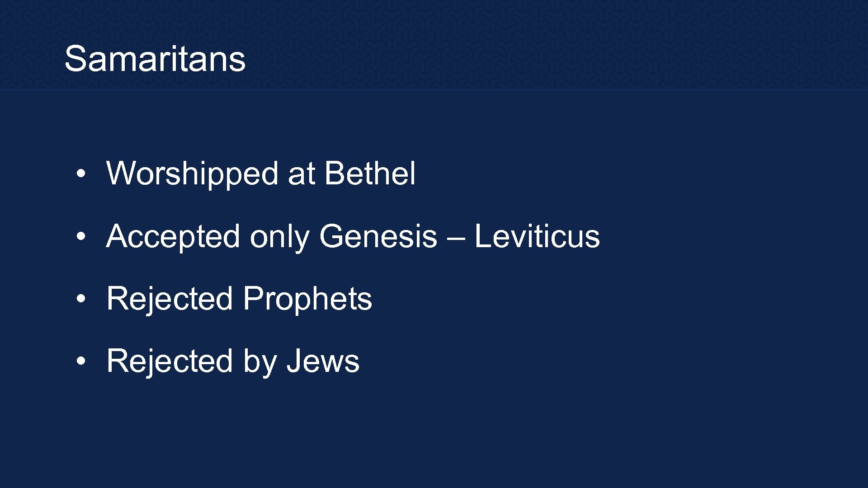The image size is (868, 488).
Task: Click the word "Leviticus"
Action: pos(537,236)
